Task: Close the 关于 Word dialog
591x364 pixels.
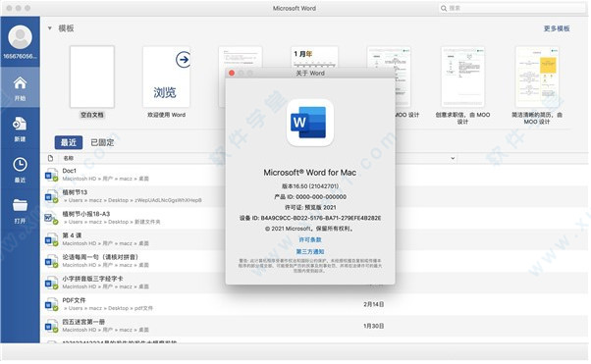Action: (232, 74)
